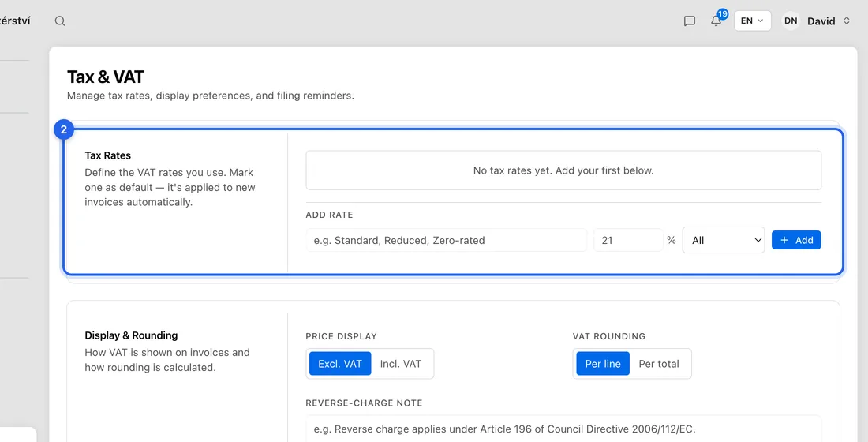Open the All scope dropdown
This screenshot has width=868, height=442.
[x=724, y=241]
